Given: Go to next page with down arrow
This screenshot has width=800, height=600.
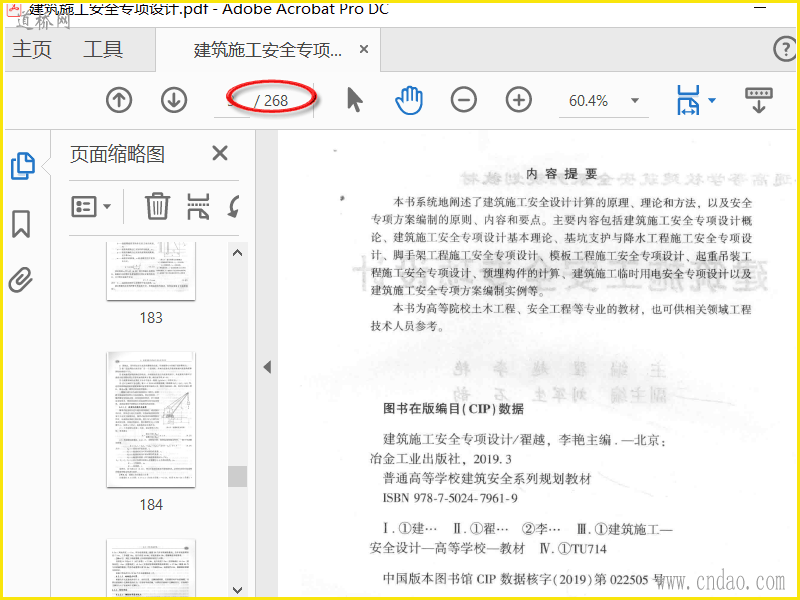Looking at the screenshot, I should pos(174,100).
